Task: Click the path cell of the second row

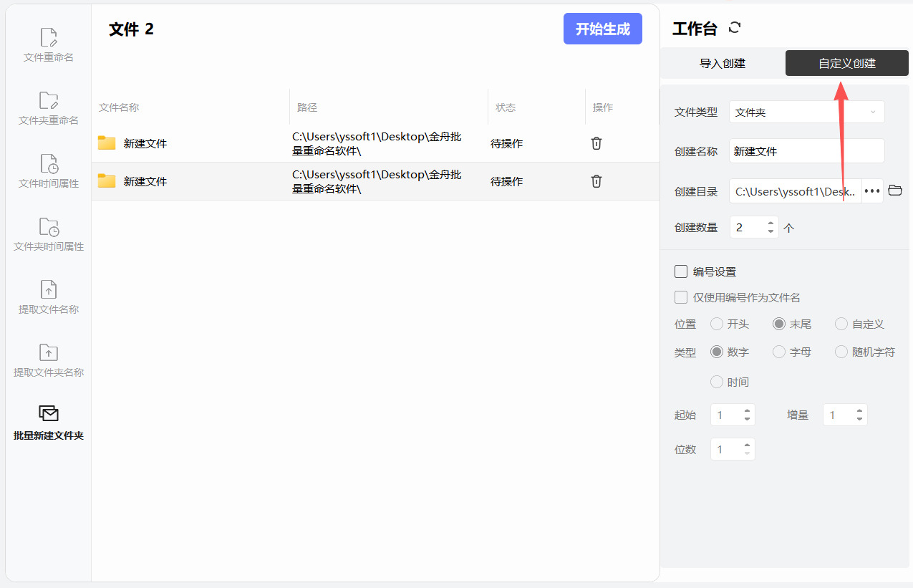Action: [377, 181]
